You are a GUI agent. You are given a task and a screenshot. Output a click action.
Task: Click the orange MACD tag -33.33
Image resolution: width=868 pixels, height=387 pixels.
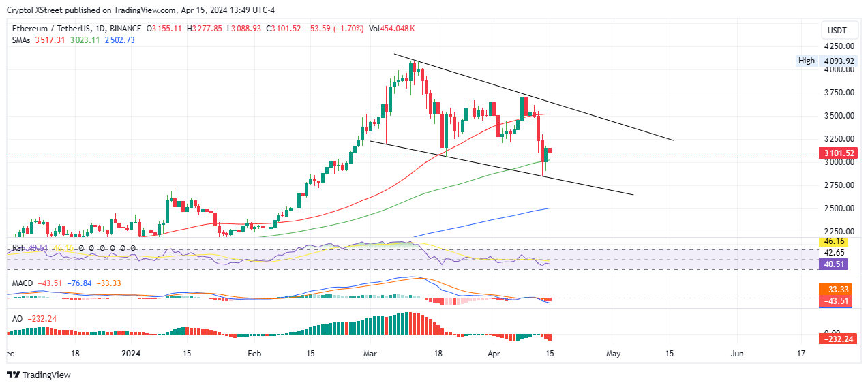837,290
